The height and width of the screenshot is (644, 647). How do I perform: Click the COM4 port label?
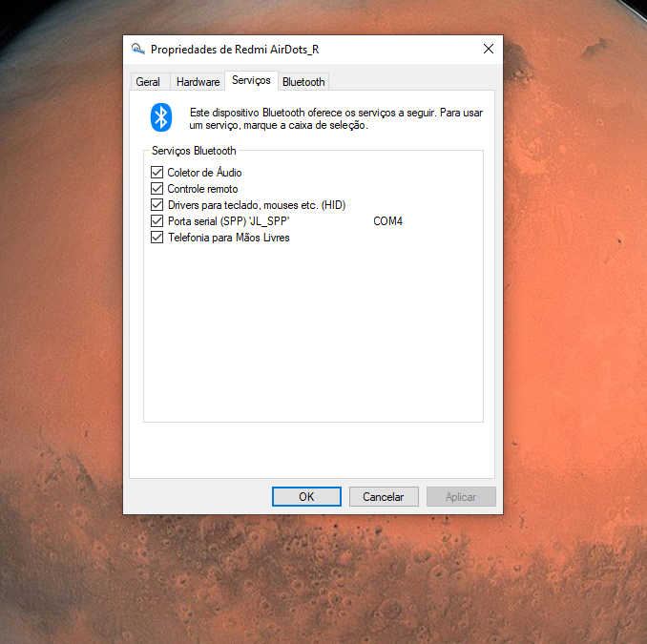tap(387, 221)
